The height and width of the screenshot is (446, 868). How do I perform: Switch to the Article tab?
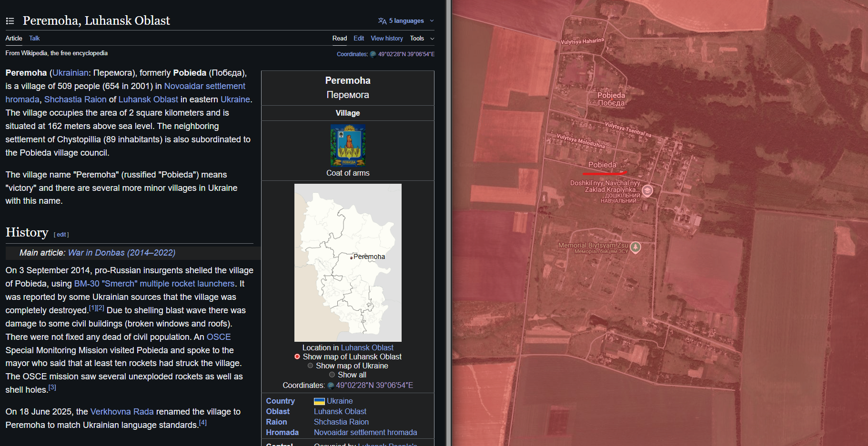(x=14, y=39)
